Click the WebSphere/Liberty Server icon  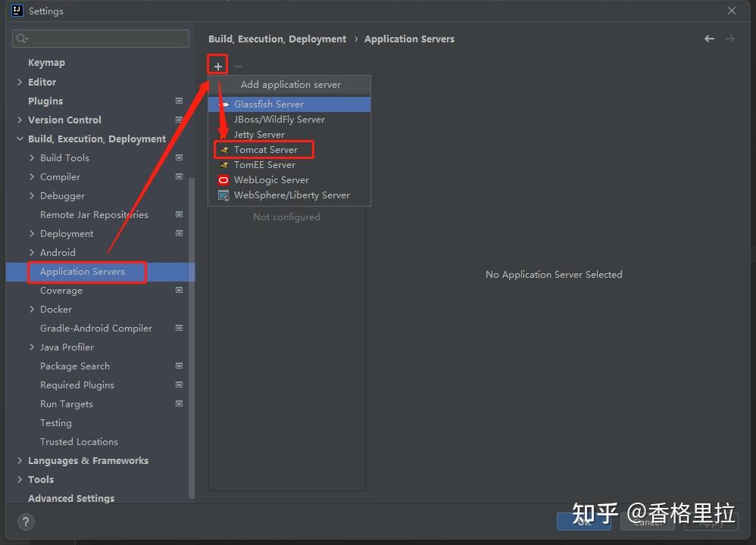click(223, 195)
